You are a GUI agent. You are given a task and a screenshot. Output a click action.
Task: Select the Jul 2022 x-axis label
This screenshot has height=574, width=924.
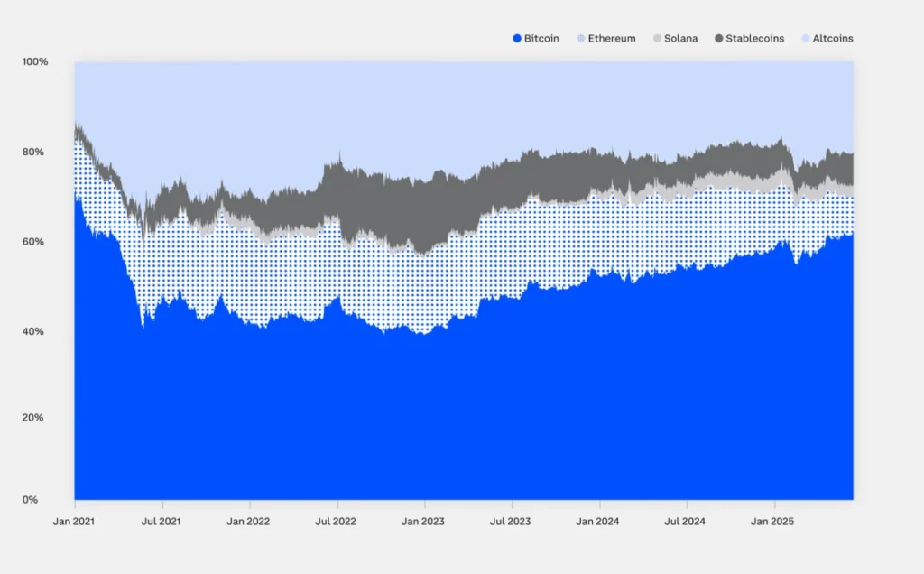click(337, 522)
